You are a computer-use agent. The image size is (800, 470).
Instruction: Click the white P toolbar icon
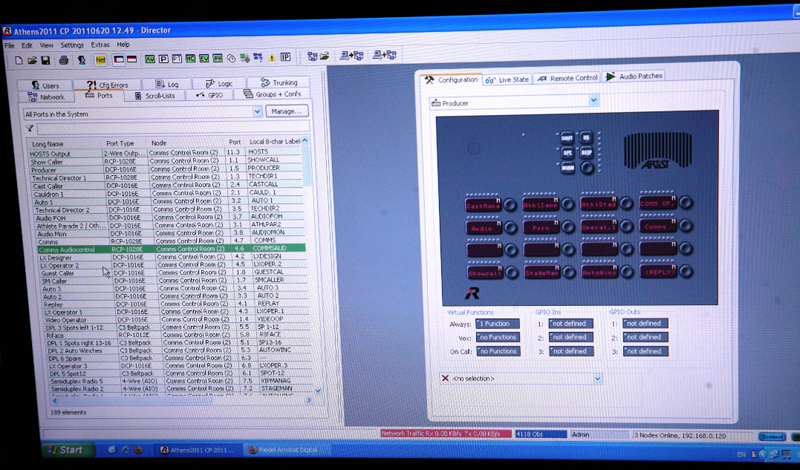coord(163,59)
